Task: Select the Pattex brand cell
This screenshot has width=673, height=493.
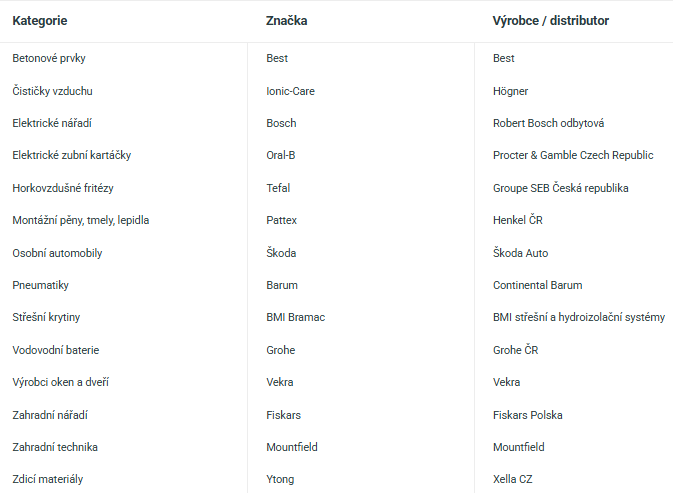Action: pos(281,220)
